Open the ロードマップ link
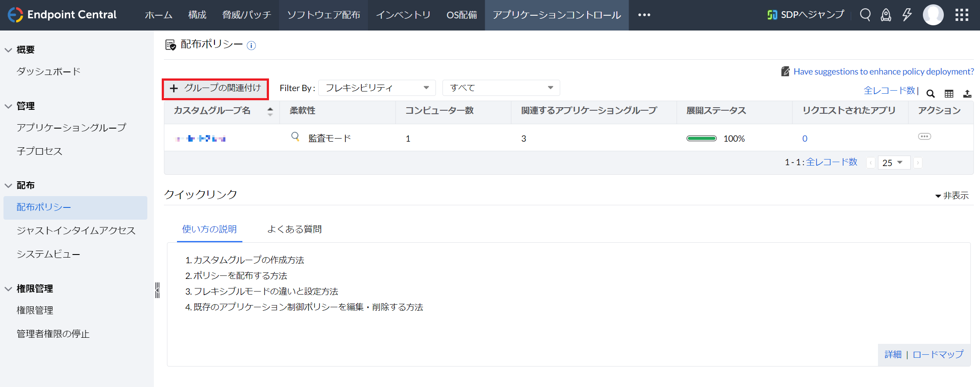 click(x=938, y=354)
